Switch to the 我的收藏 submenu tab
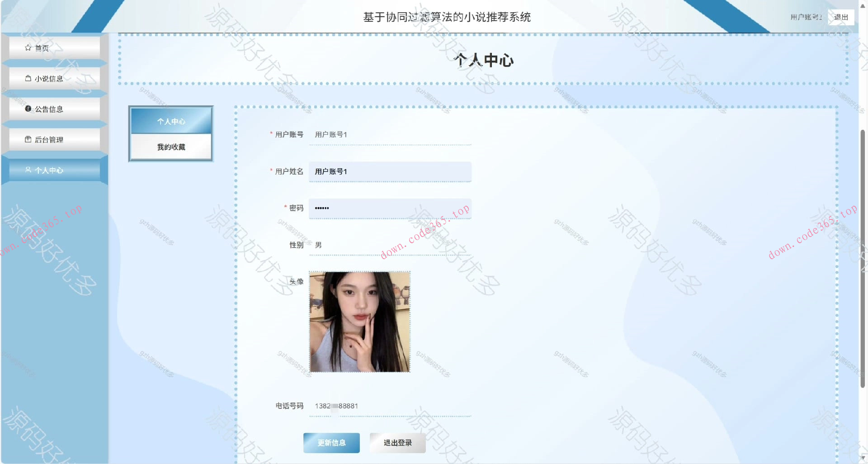This screenshot has height=464, width=868. [171, 146]
